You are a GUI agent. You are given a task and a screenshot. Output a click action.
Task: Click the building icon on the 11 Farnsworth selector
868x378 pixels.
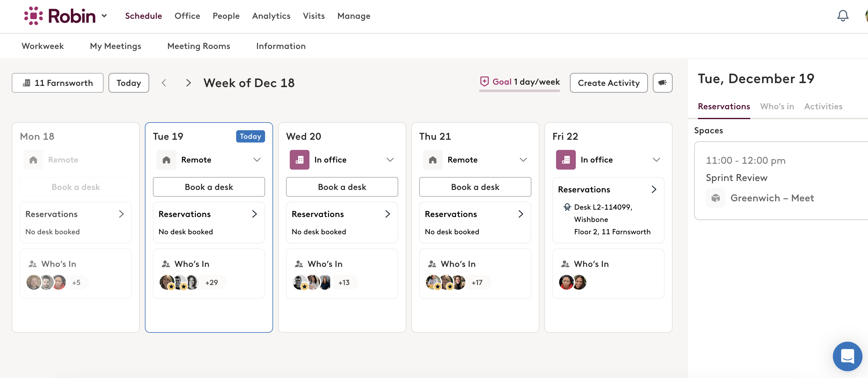tap(27, 83)
